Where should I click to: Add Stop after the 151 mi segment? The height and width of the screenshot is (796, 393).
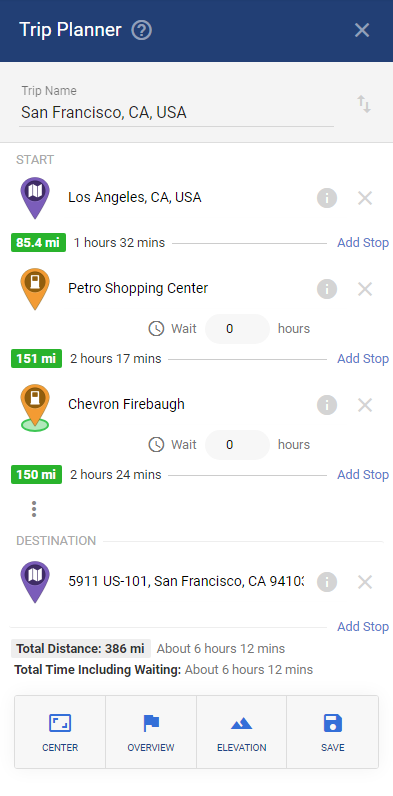(363, 358)
